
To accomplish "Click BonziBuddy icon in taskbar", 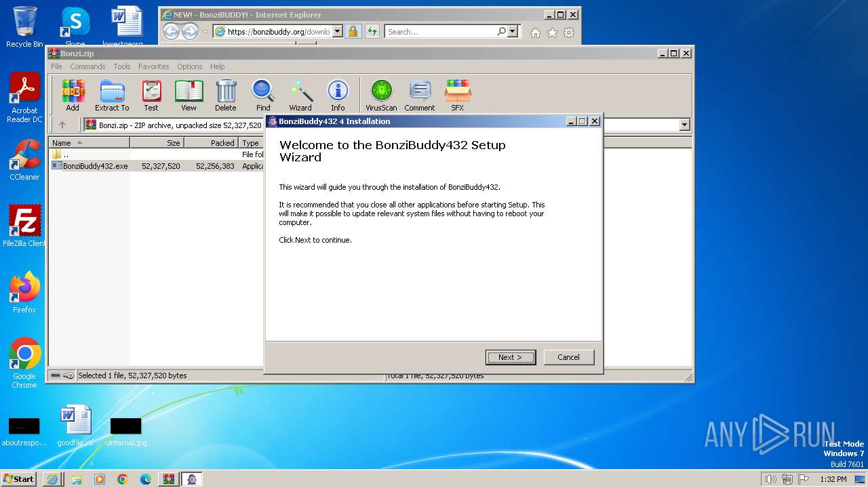I will point(192,479).
